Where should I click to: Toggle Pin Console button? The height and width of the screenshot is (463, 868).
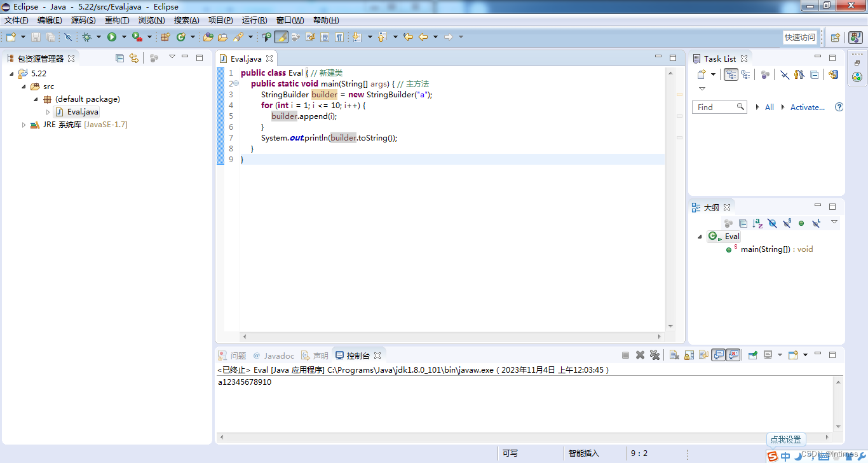pyautogui.click(x=753, y=356)
